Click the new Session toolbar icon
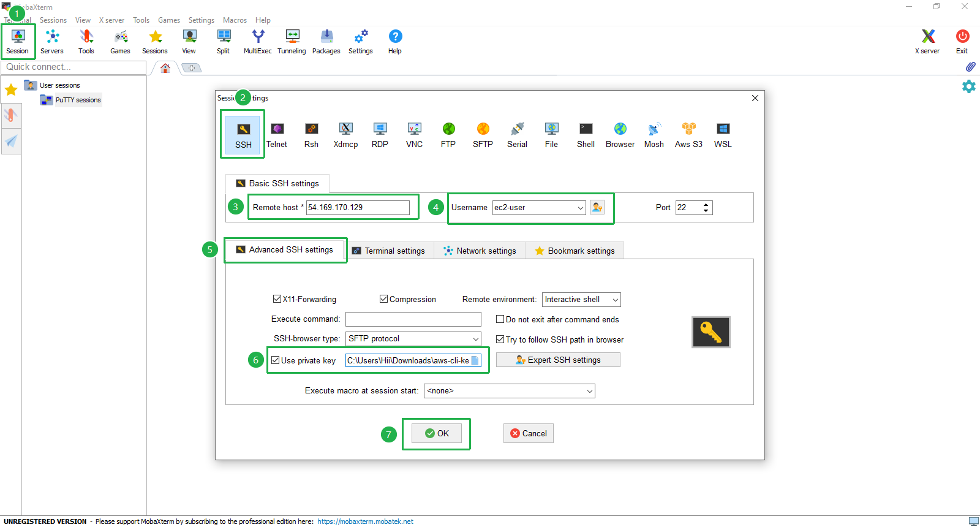The image size is (980, 527). click(x=18, y=42)
